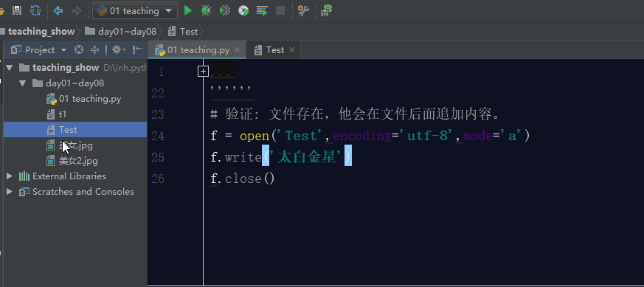The image size is (644, 287).
Task: Click line number 24 in the gutter
Action: pos(158,136)
